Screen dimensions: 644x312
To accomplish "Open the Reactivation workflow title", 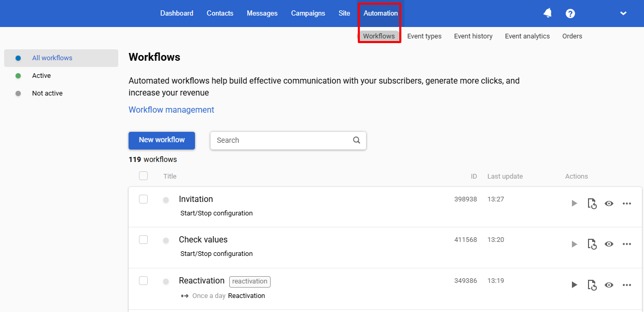I will tap(202, 281).
